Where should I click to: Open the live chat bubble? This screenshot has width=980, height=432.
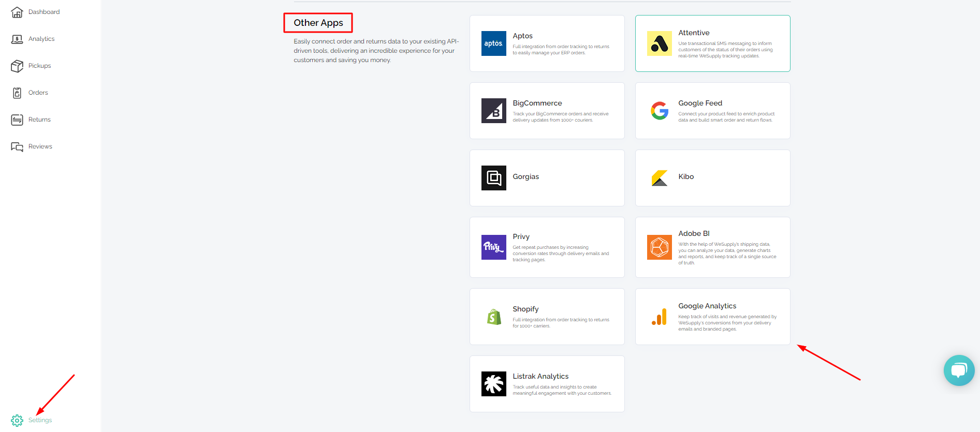pyautogui.click(x=959, y=370)
